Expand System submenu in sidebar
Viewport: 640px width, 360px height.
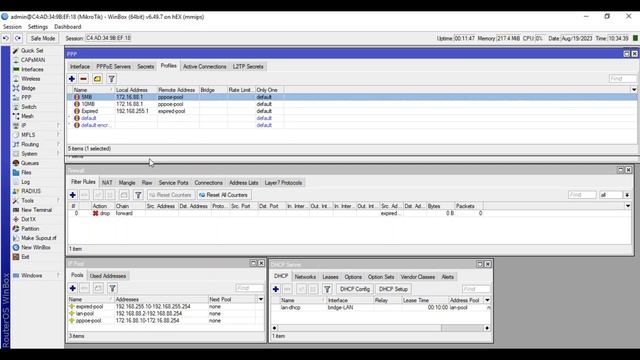[x=58, y=154]
